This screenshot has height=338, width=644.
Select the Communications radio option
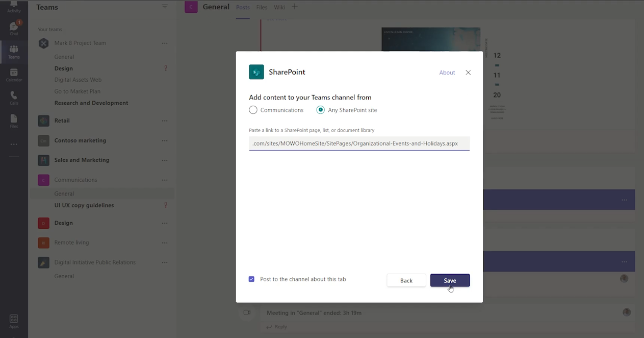tap(253, 110)
